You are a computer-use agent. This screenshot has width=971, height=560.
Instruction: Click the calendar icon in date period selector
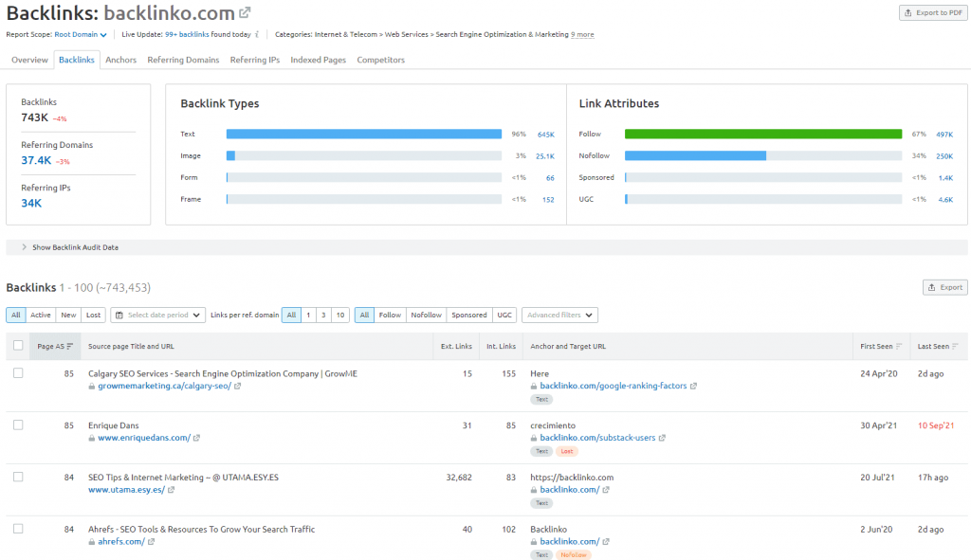tap(119, 315)
